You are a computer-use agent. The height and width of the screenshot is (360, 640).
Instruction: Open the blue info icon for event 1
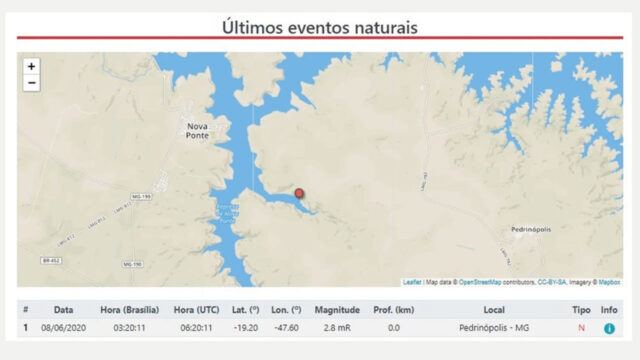pos(609,328)
